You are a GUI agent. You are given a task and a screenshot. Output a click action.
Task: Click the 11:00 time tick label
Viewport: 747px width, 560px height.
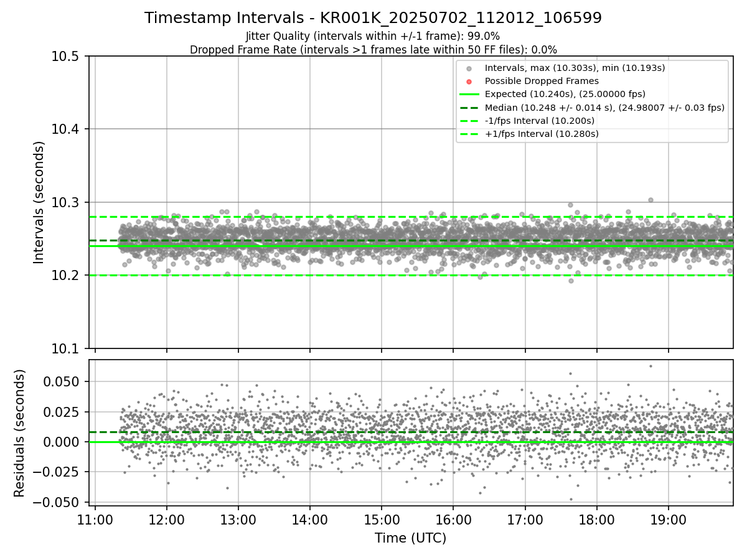click(x=95, y=519)
